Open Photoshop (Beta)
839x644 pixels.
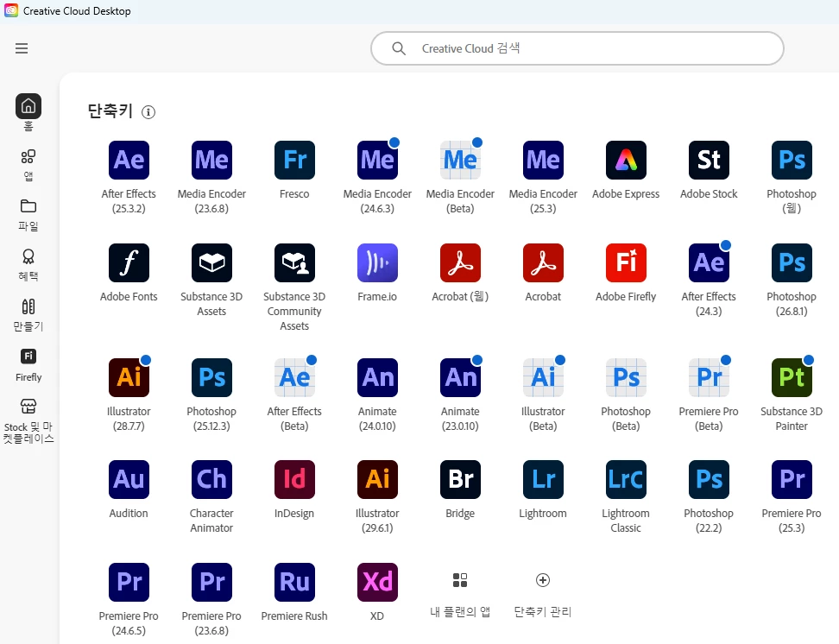[x=626, y=377]
